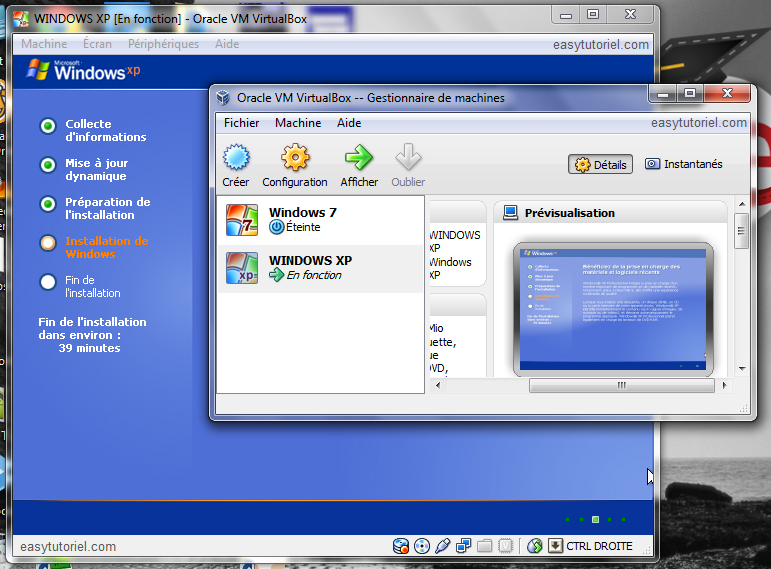Click the Collecte d'informations step radio

48,126
